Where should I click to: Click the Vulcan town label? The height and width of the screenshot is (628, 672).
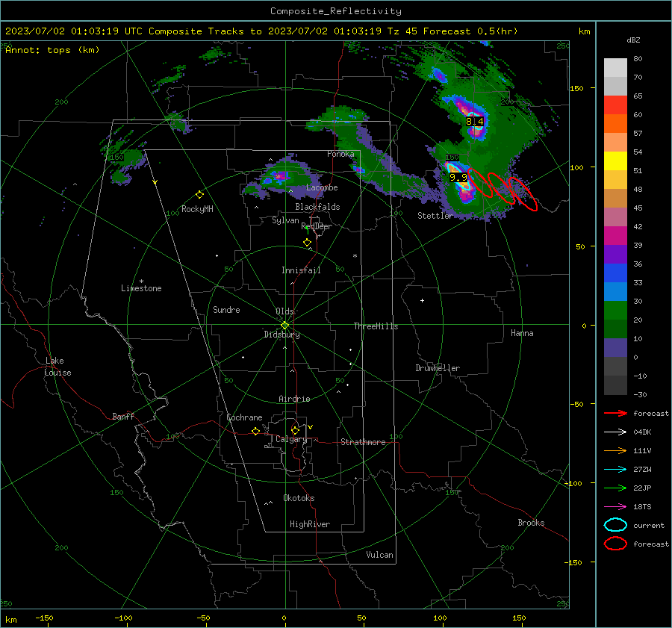tap(379, 555)
